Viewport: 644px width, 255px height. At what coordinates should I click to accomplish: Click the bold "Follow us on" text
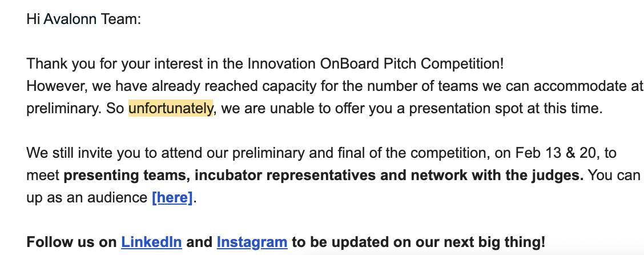click(71, 242)
